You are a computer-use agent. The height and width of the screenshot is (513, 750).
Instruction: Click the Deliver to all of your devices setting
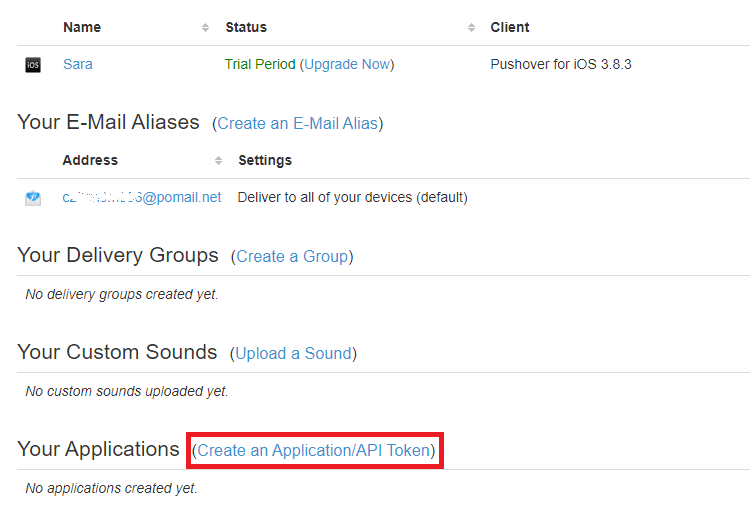352,197
